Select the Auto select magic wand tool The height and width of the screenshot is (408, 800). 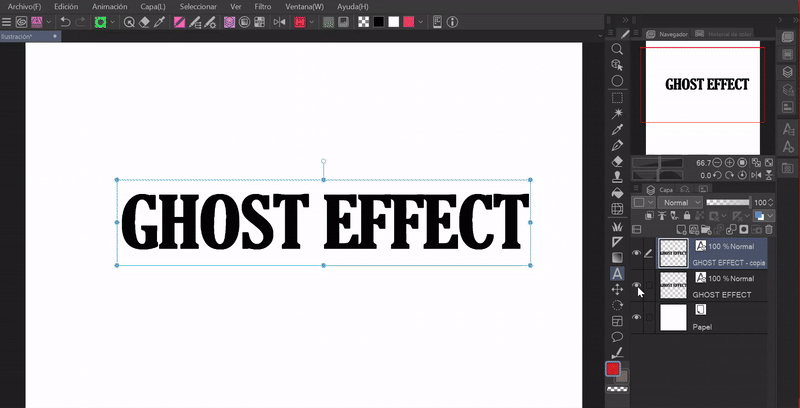pyautogui.click(x=617, y=113)
